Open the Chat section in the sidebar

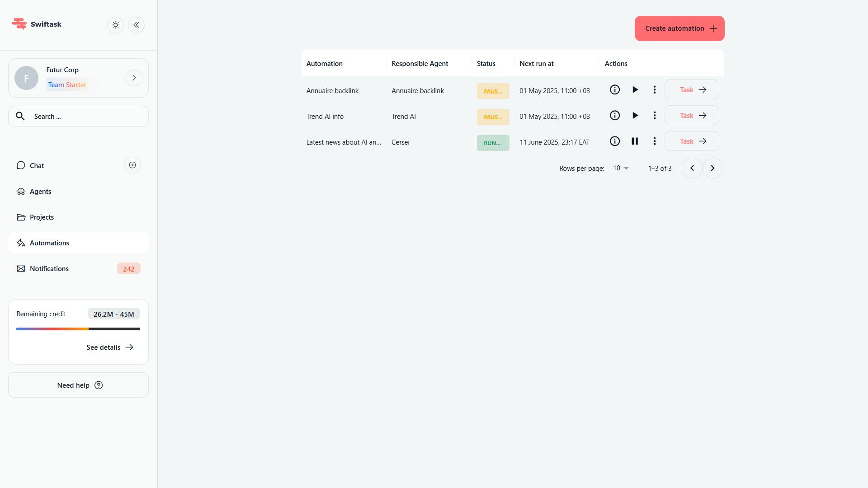pos(36,165)
